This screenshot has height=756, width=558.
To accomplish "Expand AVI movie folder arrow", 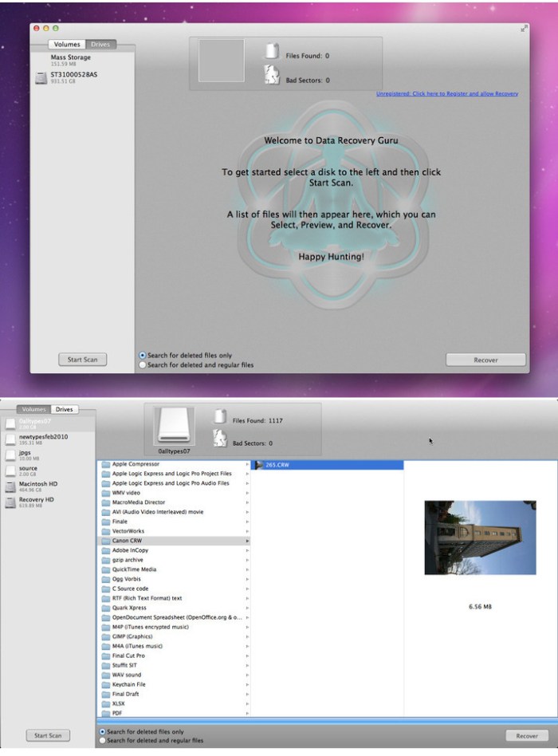I will 247,512.
